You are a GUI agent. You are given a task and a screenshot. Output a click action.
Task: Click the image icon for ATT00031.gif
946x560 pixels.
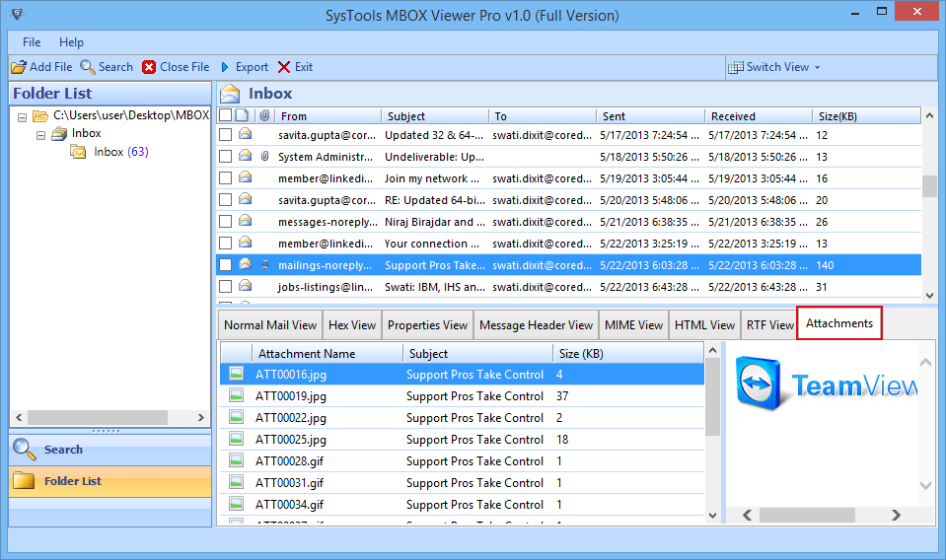(236, 482)
